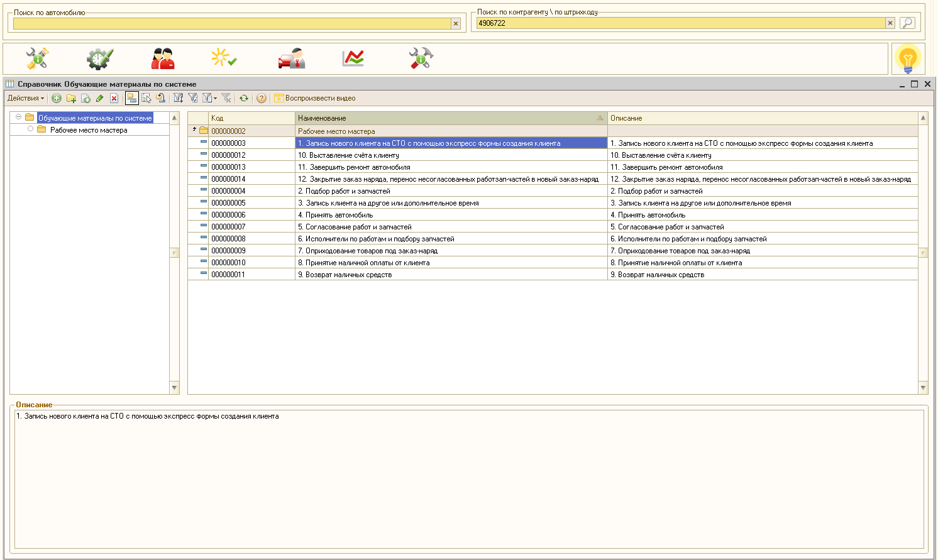Click the green arrows Refresh icon
Image resolution: width=938 pixels, height=560 pixels.
pyautogui.click(x=244, y=98)
